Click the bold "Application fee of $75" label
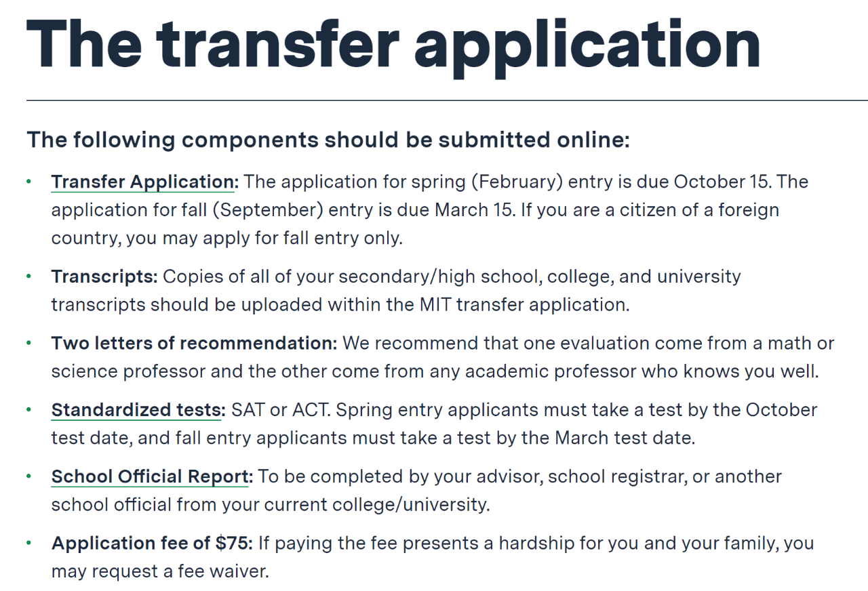 (152, 543)
